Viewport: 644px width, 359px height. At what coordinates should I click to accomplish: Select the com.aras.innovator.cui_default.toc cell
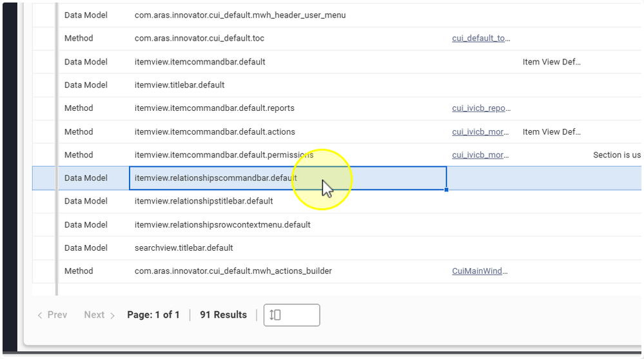pos(199,38)
